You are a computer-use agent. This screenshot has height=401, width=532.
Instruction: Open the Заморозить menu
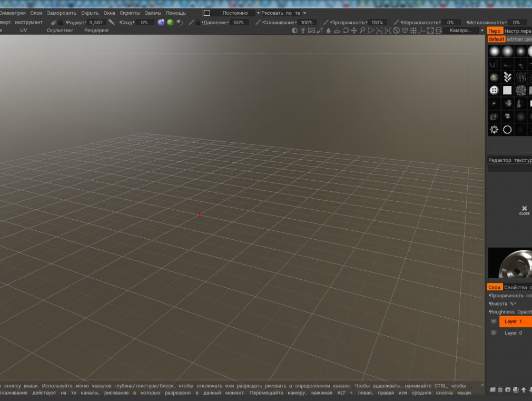[x=62, y=13]
